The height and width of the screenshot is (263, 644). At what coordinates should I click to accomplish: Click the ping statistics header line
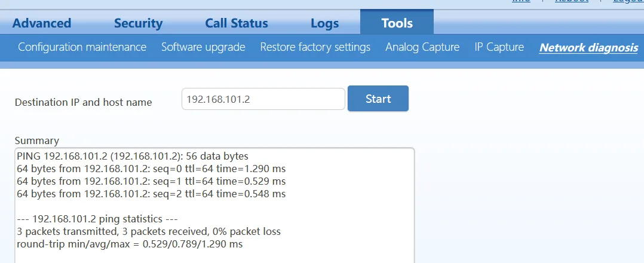[97, 219]
